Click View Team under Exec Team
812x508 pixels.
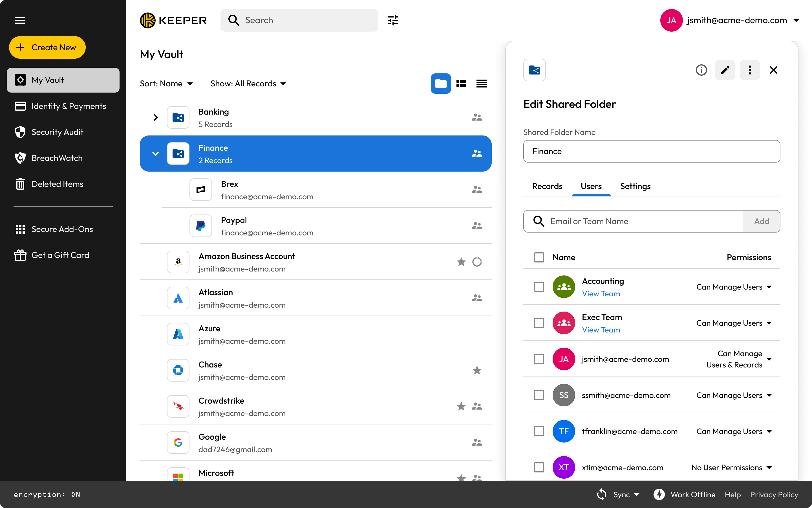coord(601,330)
